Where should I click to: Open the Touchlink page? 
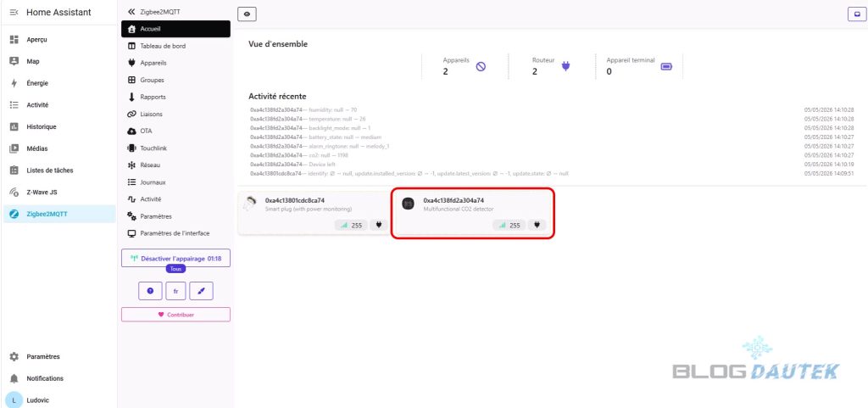point(175,148)
